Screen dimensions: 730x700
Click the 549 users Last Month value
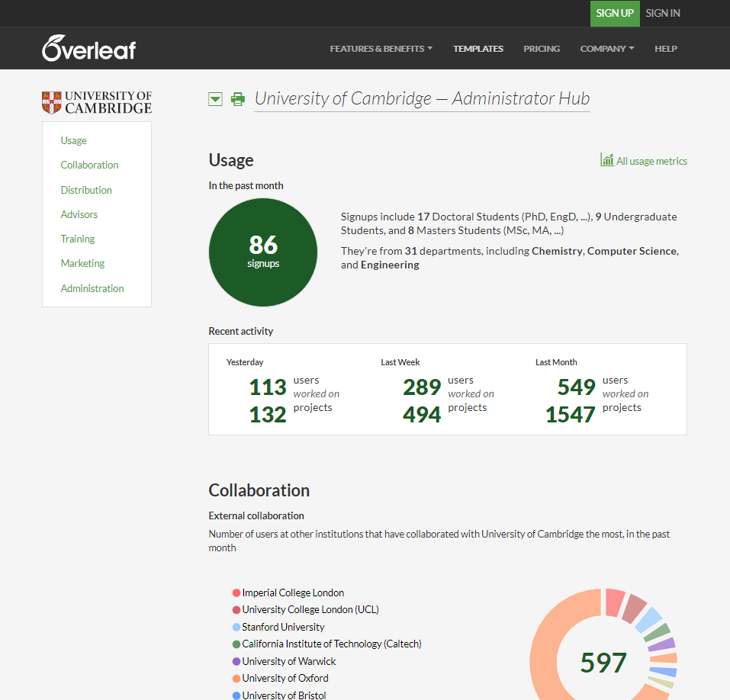click(x=577, y=387)
